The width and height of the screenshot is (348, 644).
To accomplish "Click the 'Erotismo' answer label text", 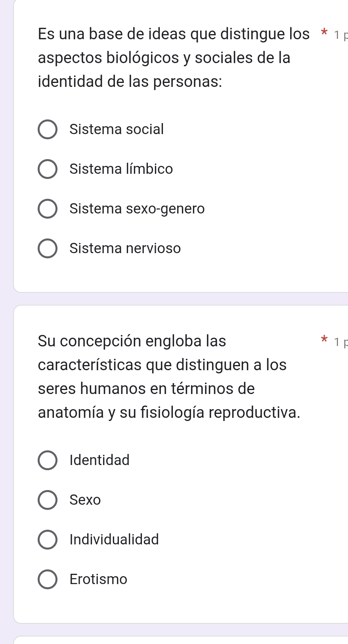I will tap(98, 579).
